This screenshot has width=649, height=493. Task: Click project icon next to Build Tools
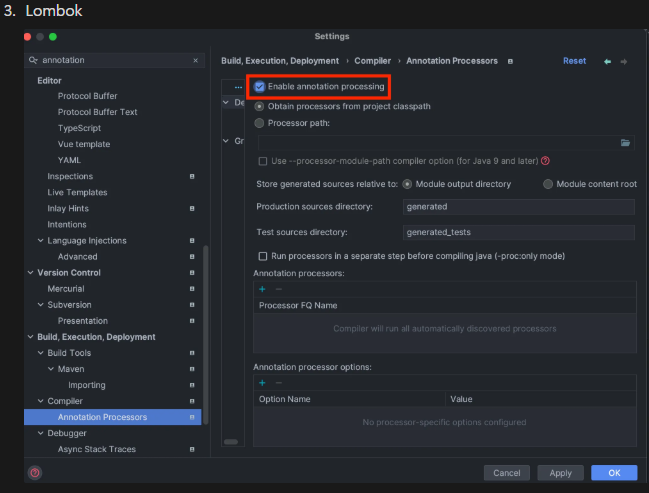[x=192, y=353]
